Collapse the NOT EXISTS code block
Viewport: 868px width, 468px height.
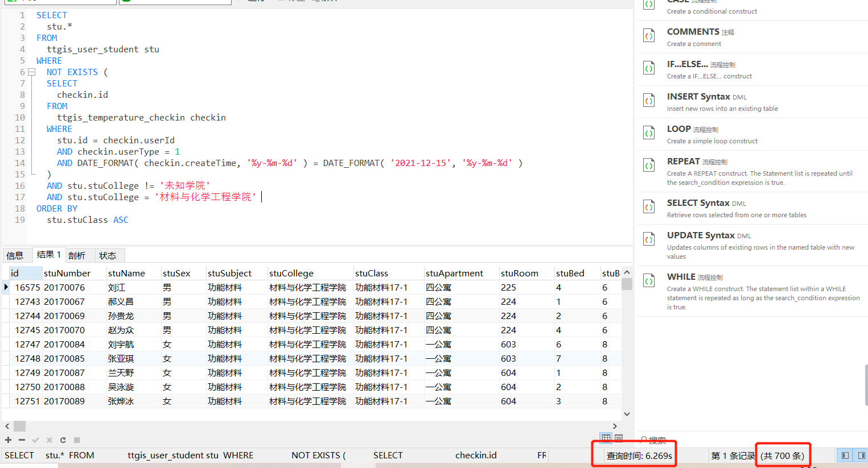[x=32, y=72]
